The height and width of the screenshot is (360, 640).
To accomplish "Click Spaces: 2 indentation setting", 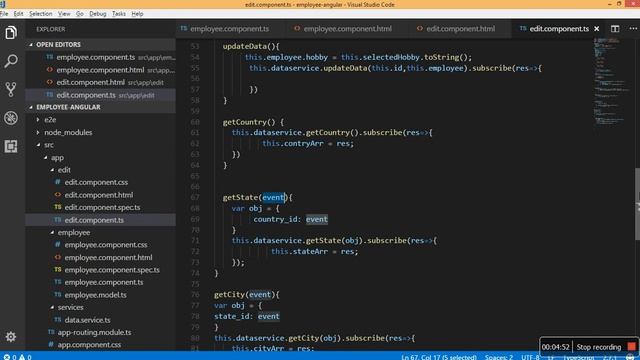I will pyautogui.click(x=498, y=357).
